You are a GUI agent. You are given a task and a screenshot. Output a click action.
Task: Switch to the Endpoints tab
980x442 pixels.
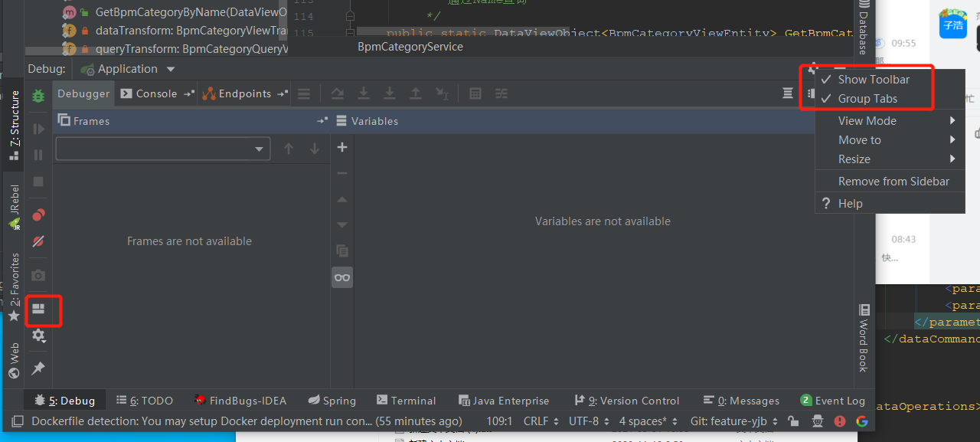[x=245, y=93]
